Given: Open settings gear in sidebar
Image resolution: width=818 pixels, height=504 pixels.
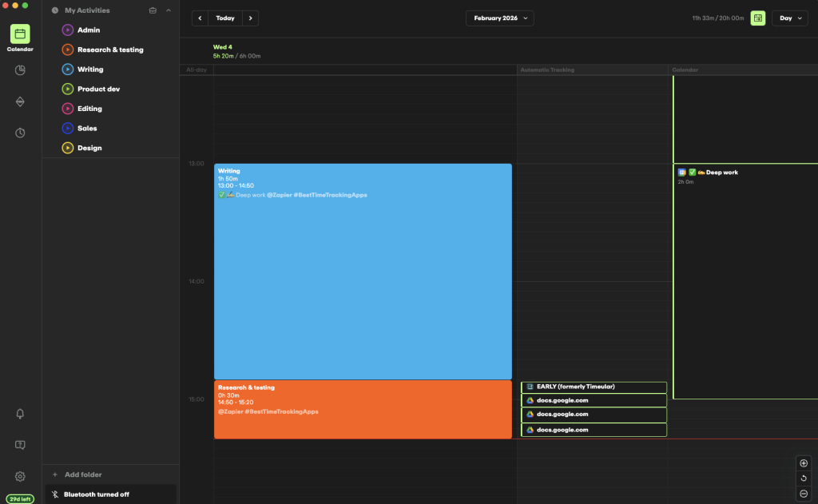Looking at the screenshot, I should tap(20, 477).
